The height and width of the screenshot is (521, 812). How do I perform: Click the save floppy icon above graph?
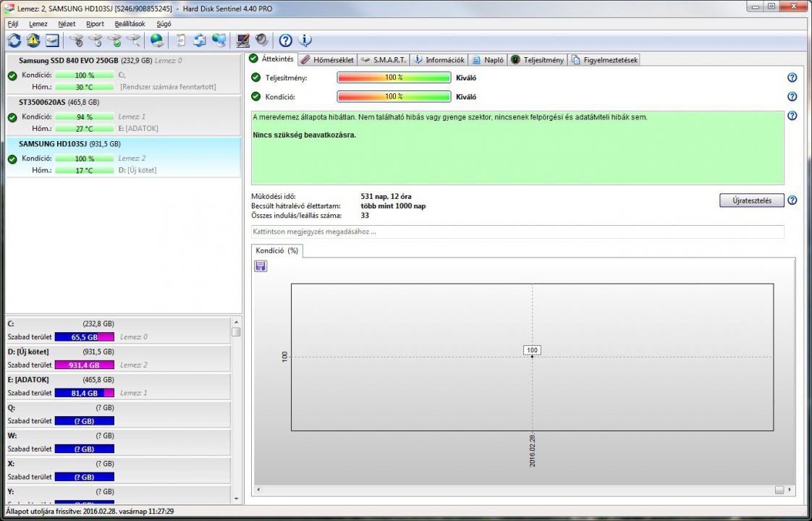261,266
